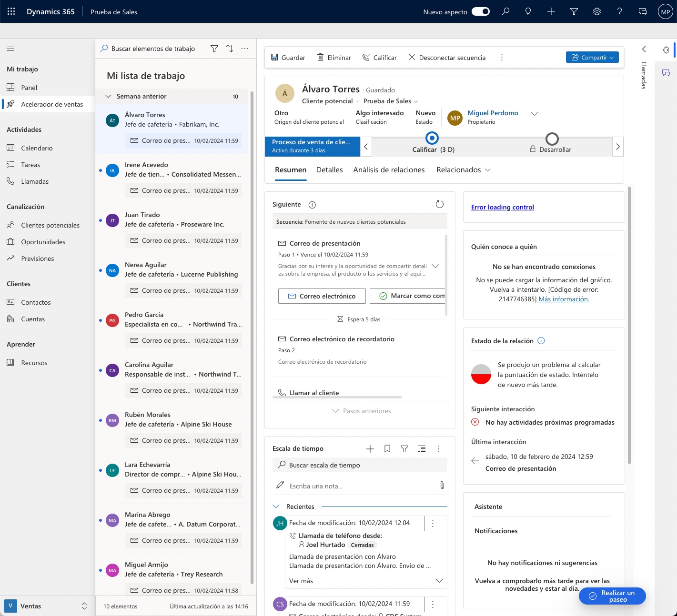Open the Compartir dropdown button
Screen dimensions: 677x616
point(592,57)
